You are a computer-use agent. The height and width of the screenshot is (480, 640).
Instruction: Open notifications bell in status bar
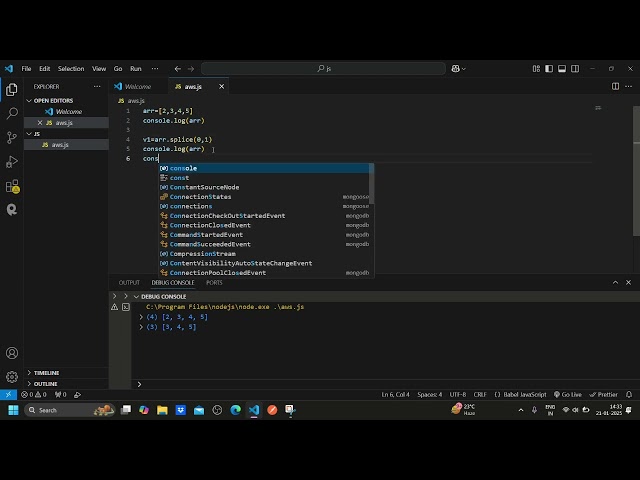click(629, 395)
